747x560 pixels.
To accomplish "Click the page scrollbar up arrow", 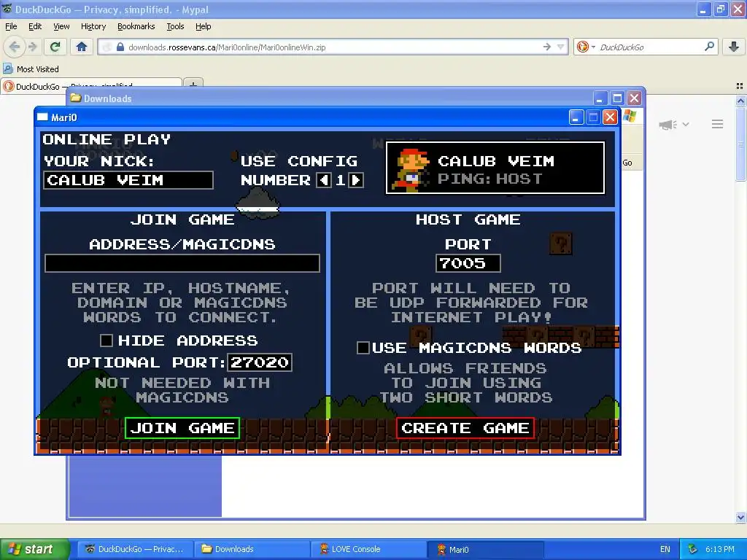I will pyautogui.click(x=740, y=101).
